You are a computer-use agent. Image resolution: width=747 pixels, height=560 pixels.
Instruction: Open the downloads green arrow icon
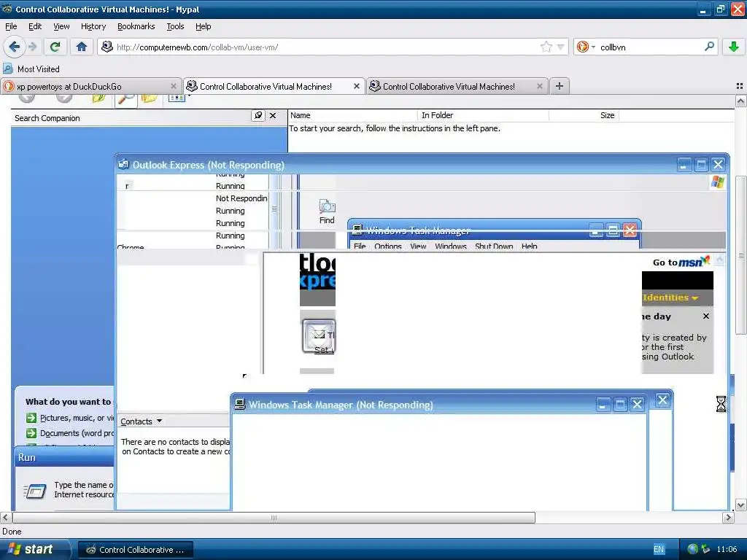click(734, 47)
